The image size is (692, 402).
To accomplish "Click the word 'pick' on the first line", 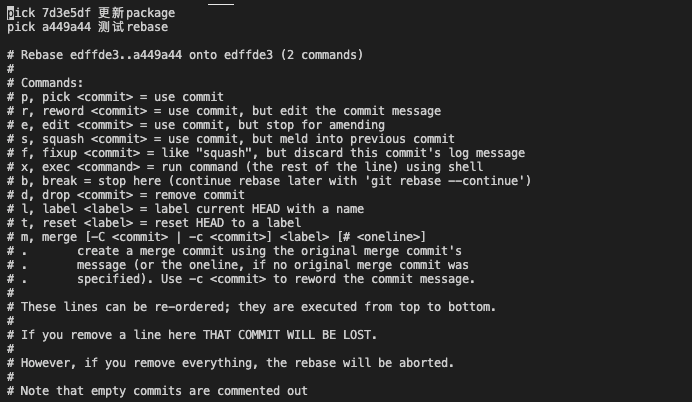I will [20, 13].
